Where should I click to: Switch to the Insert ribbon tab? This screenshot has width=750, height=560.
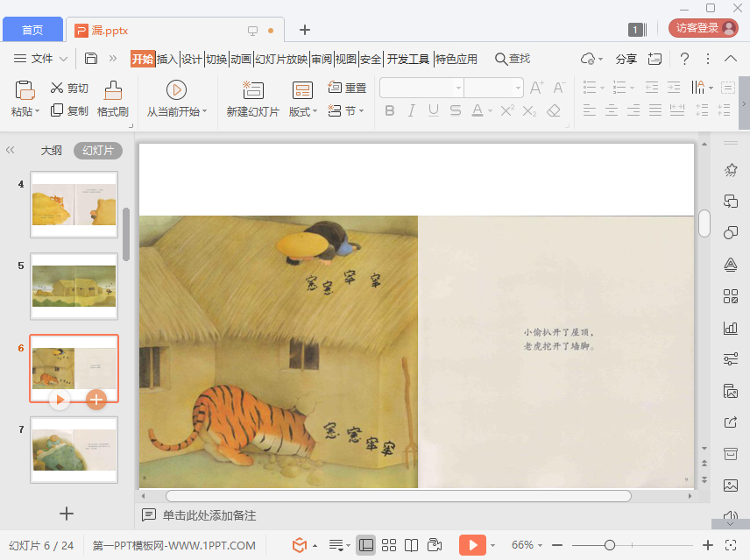(x=167, y=59)
